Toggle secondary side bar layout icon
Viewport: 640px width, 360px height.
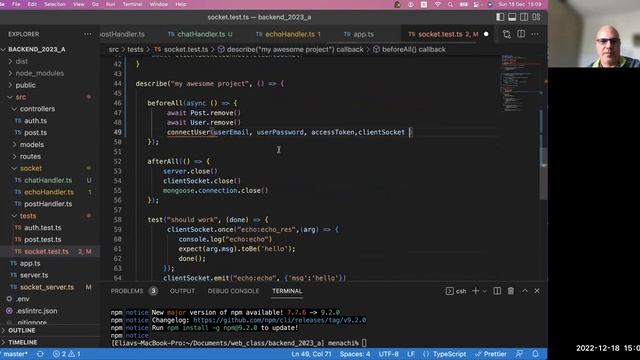coord(524,17)
